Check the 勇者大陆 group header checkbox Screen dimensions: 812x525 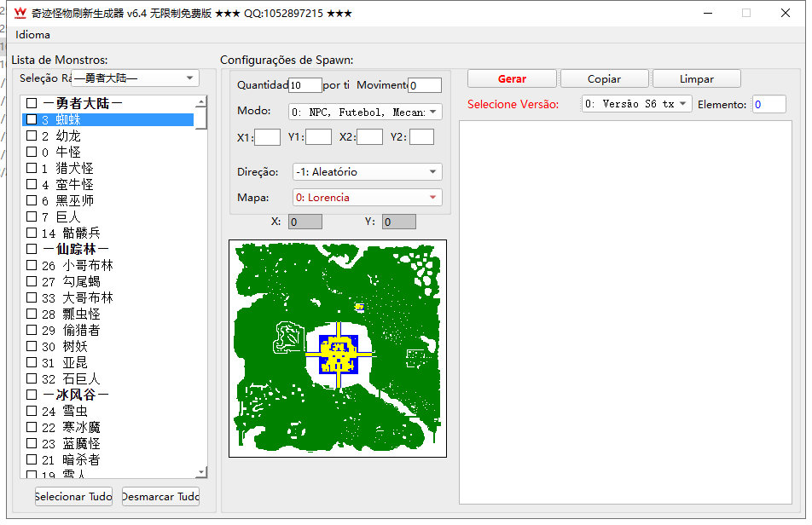[32, 103]
